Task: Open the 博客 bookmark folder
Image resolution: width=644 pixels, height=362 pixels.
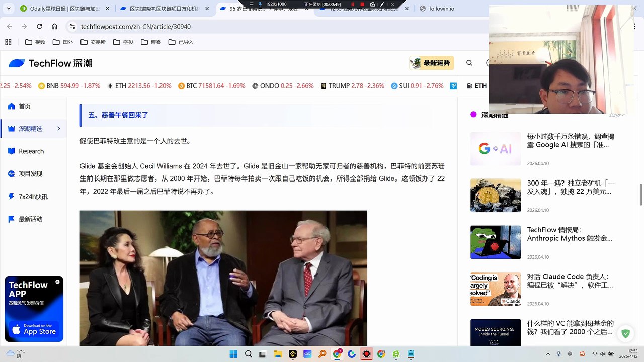Action: (150, 42)
